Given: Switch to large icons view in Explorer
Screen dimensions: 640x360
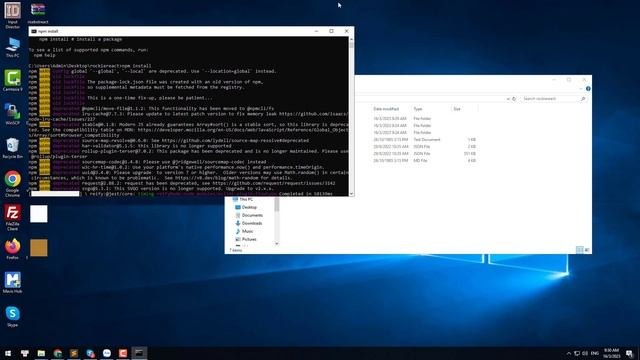Looking at the screenshot, I should pyautogui.click(x=587, y=250).
